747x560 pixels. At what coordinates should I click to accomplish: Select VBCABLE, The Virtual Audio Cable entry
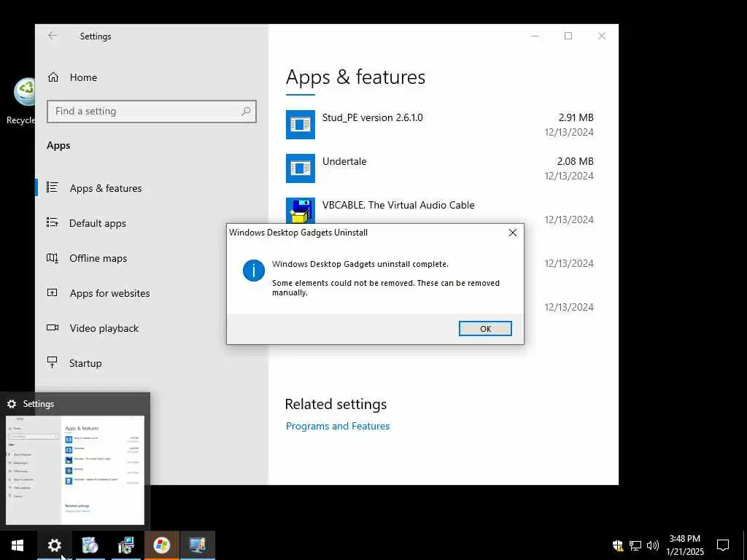pos(439,211)
